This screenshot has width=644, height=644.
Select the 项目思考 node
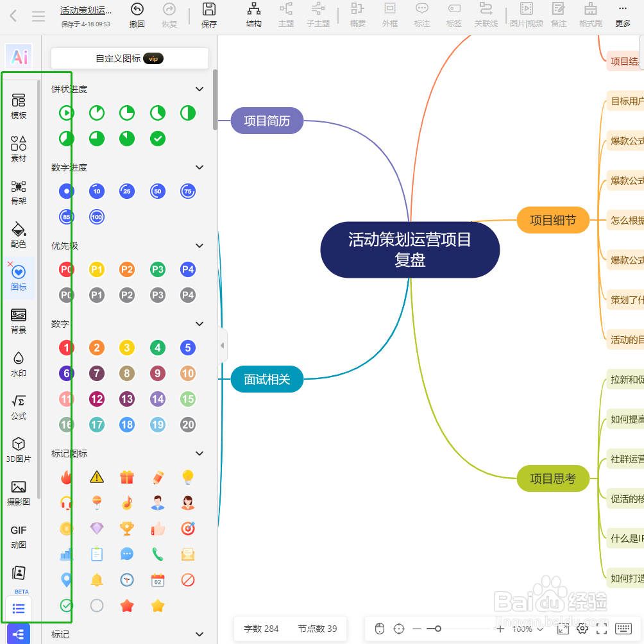553,479
